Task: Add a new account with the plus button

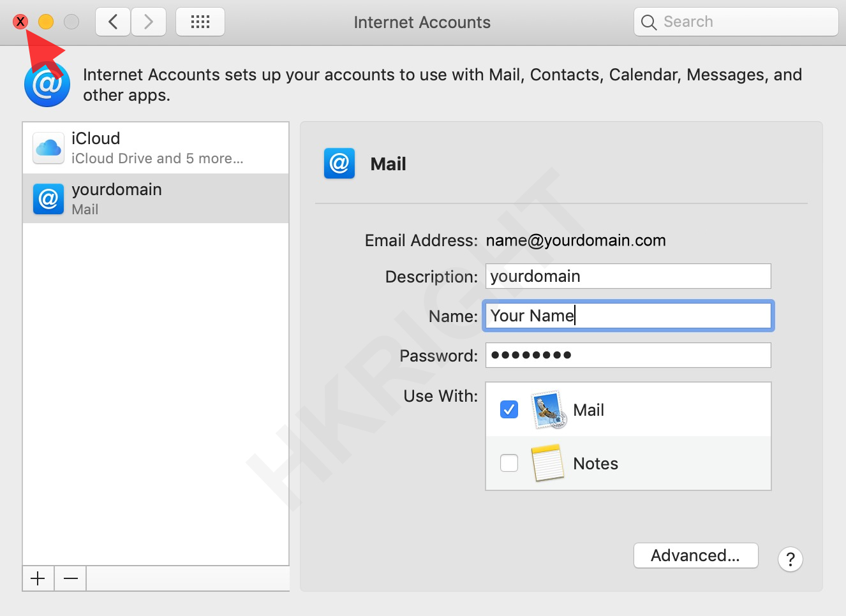Action: click(38, 578)
